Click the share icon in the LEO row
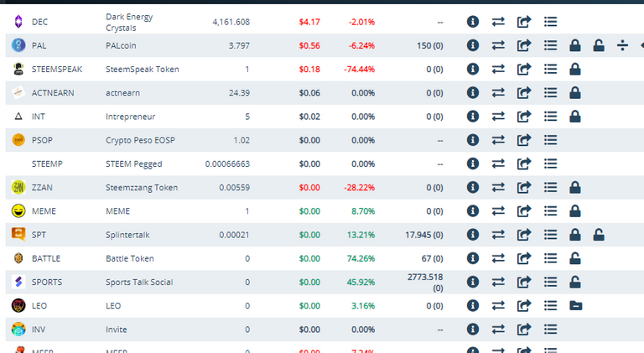644x353 pixels. coord(523,305)
